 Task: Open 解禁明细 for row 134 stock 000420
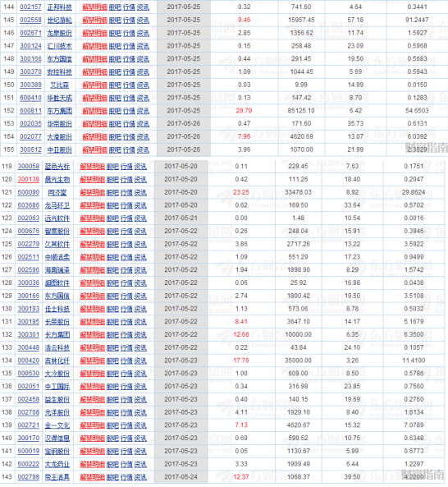coord(93,361)
